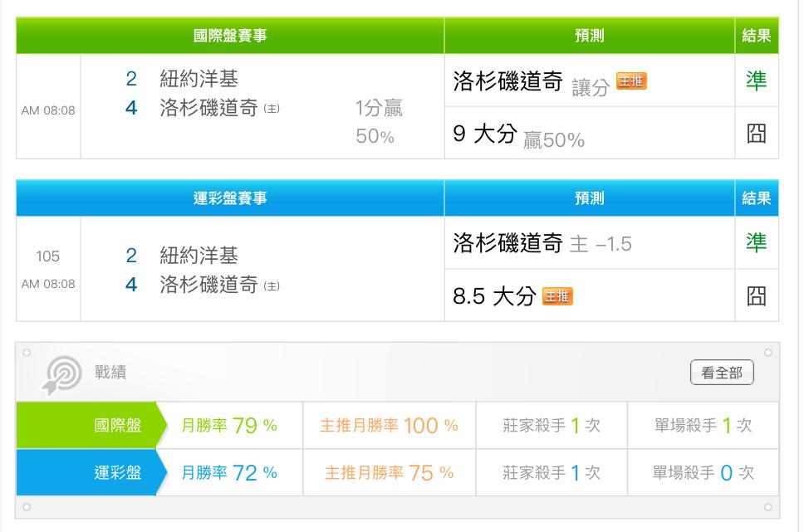This screenshot has height=532, width=809.
Task: Click the green 準 result in 國際盤 table
Action: tap(757, 81)
